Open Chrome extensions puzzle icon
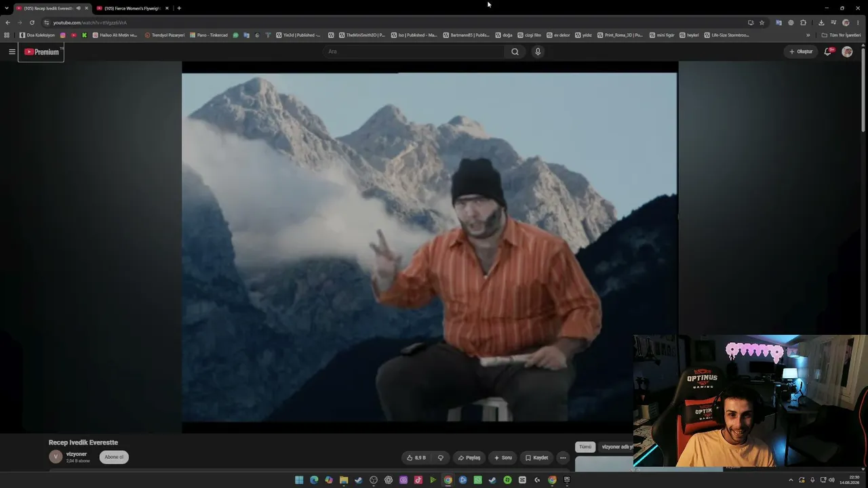Screen dimensions: 868x488 pyautogui.click(x=804, y=22)
